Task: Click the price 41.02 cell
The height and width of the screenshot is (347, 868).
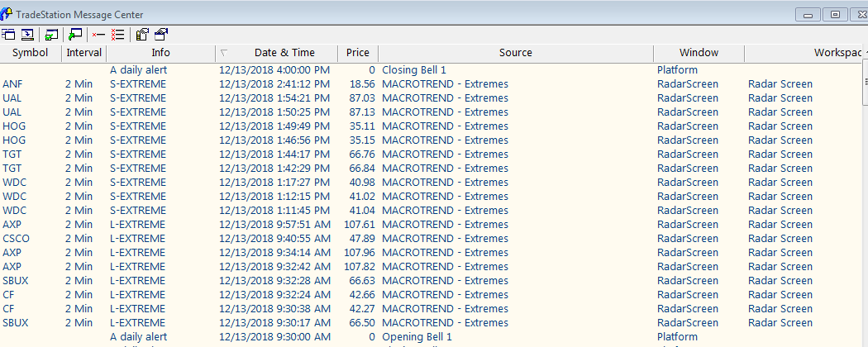Action: pos(362,197)
